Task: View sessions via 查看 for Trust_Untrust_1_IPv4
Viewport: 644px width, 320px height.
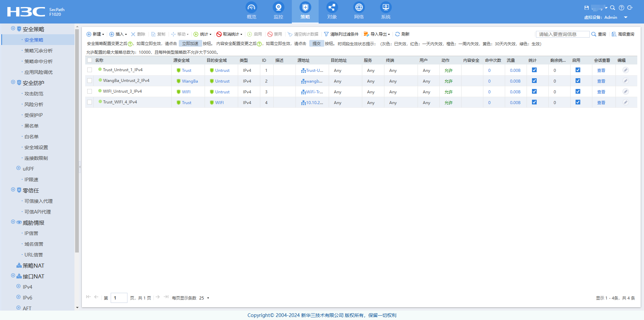Action: (601, 71)
